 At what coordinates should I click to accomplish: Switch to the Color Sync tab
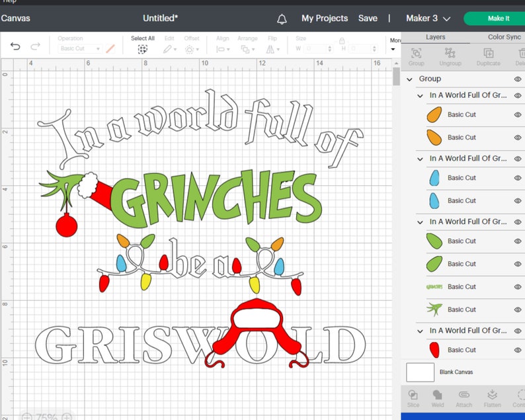(505, 37)
